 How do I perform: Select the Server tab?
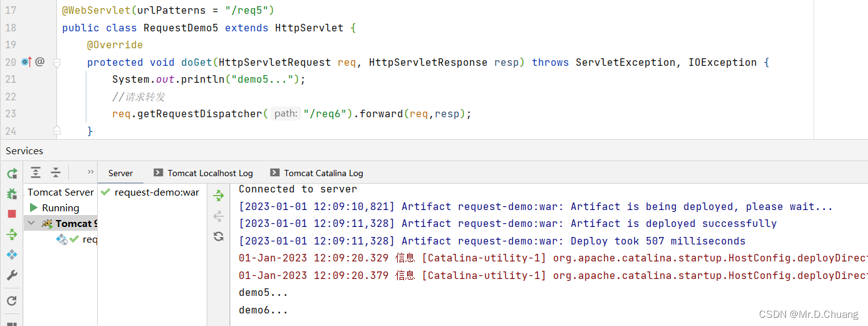coord(120,173)
